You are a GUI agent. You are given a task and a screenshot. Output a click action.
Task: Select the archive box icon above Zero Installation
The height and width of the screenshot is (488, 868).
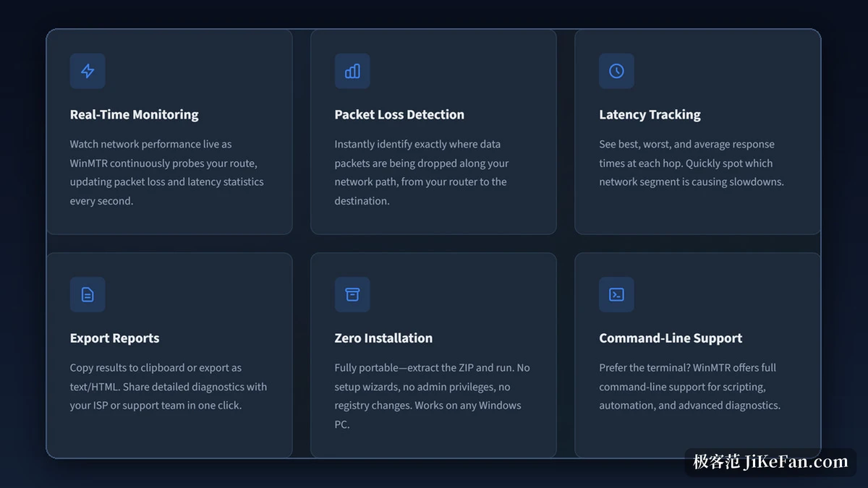[x=352, y=294]
